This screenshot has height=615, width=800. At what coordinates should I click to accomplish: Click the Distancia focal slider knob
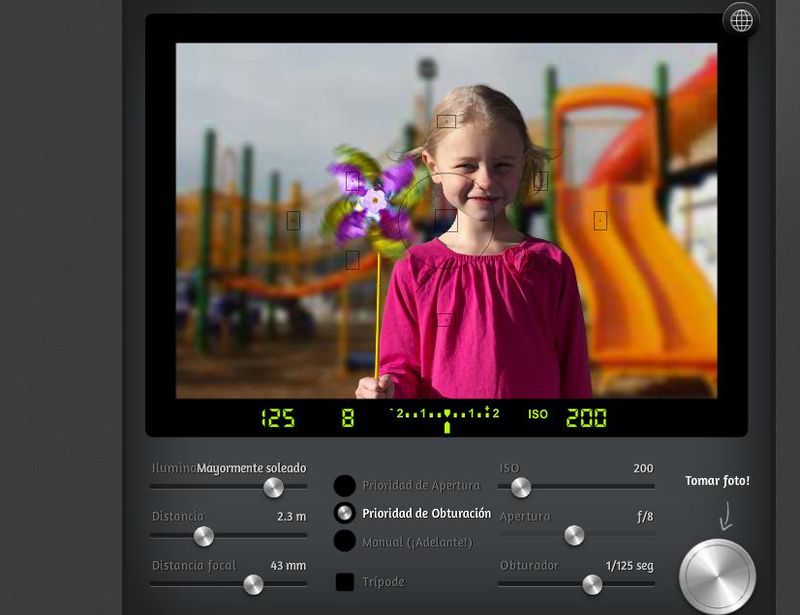(253, 584)
